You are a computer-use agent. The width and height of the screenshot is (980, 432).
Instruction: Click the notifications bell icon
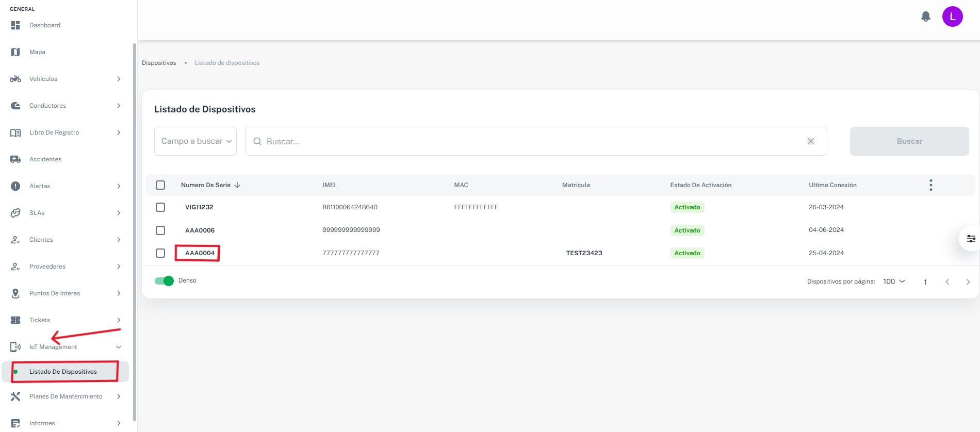pos(925,16)
